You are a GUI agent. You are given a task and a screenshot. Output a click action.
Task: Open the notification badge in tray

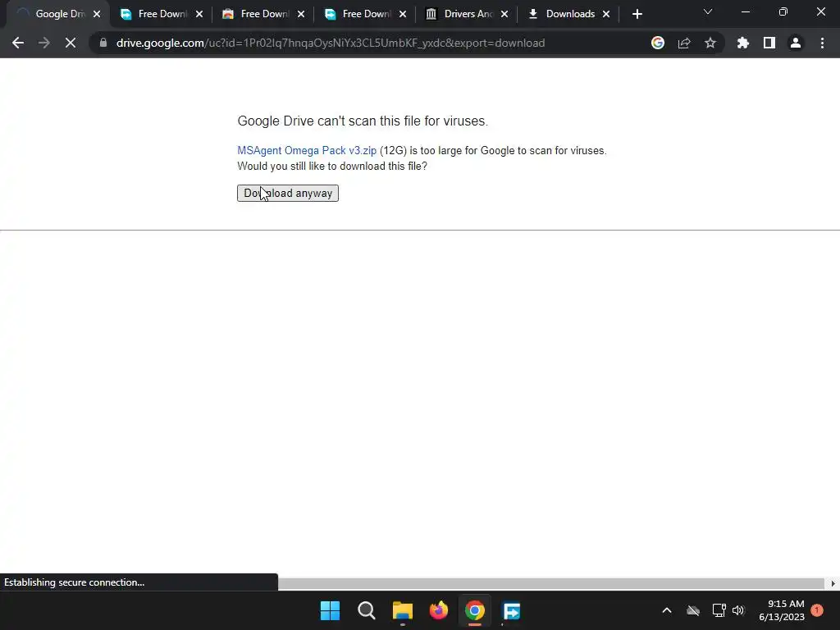pyautogui.click(x=817, y=610)
